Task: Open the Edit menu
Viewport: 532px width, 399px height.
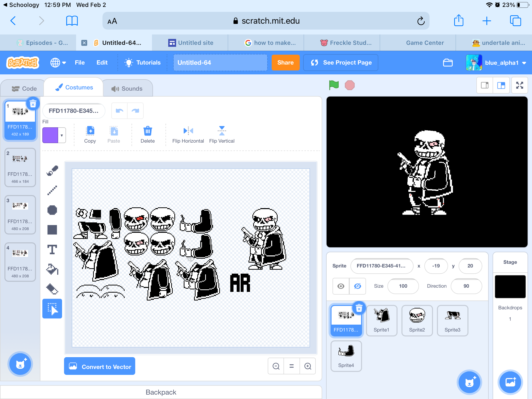Action: coord(102,63)
